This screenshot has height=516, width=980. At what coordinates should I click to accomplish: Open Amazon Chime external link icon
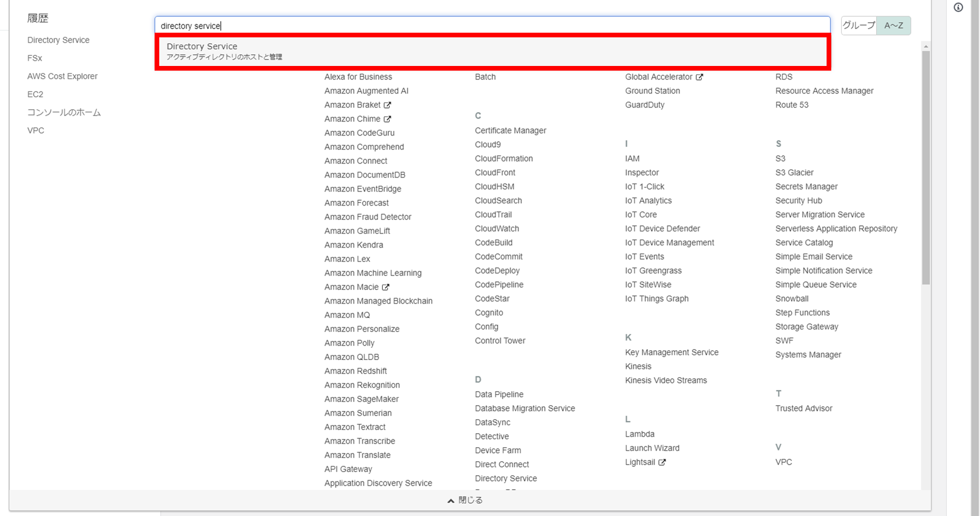point(387,119)
